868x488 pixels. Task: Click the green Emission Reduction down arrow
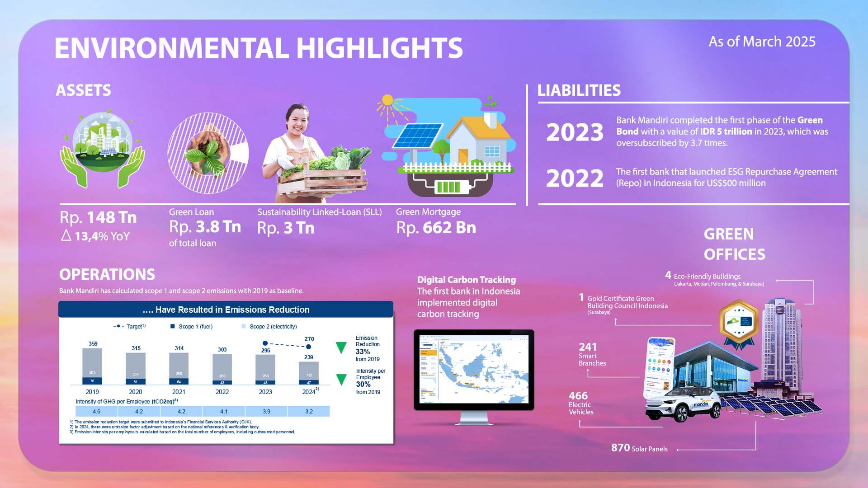(x=341, y=348)
